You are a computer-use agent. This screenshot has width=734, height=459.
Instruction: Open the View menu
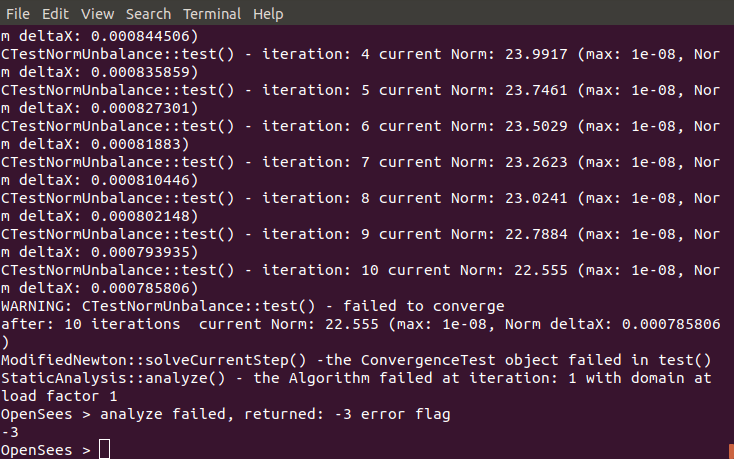[97, 14]
